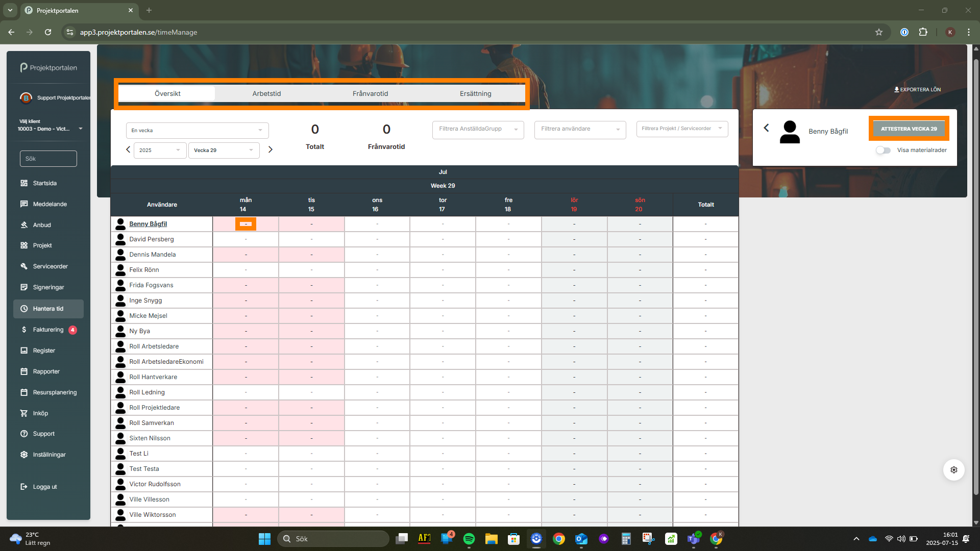Click Exportera lön link
980x551 pixels.
[917, 89]
